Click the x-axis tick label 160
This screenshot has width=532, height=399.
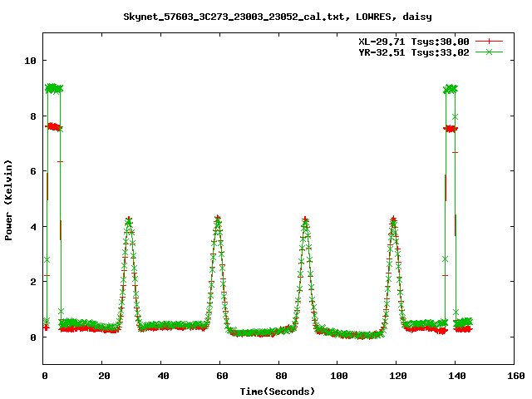[x=514, y=376]
